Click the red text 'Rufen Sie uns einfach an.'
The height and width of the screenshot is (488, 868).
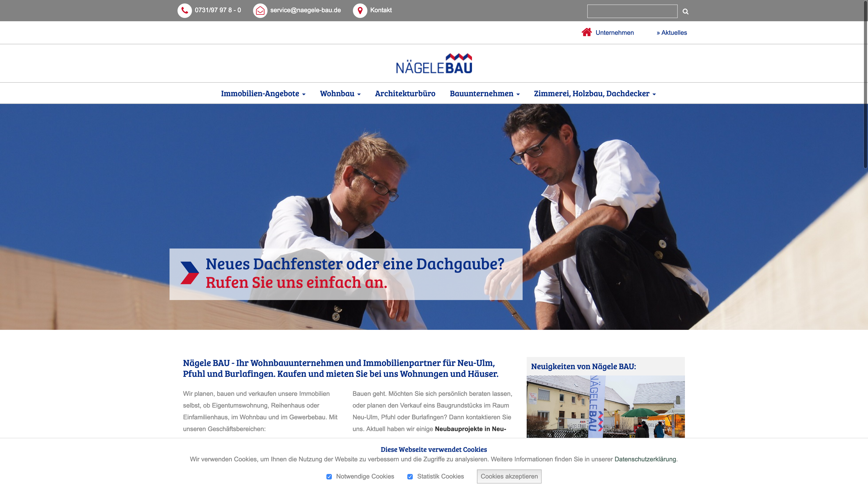click(297, 282)
